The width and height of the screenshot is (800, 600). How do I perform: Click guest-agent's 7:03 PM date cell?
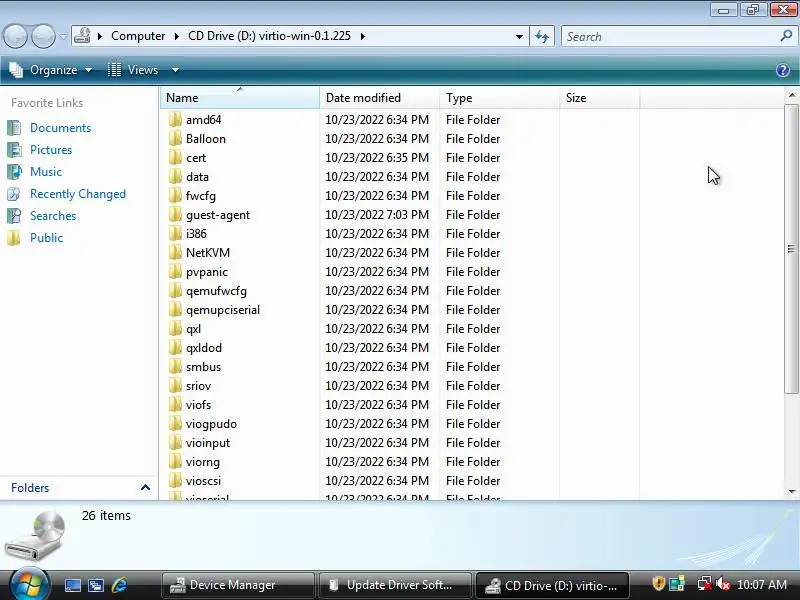click(377, 215)
